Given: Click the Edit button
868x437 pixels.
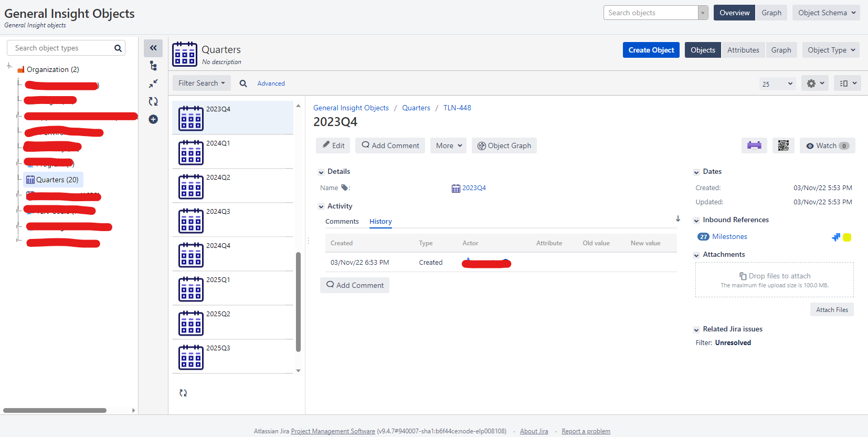Looking at the screenshot, I should (x=333, y=145).
